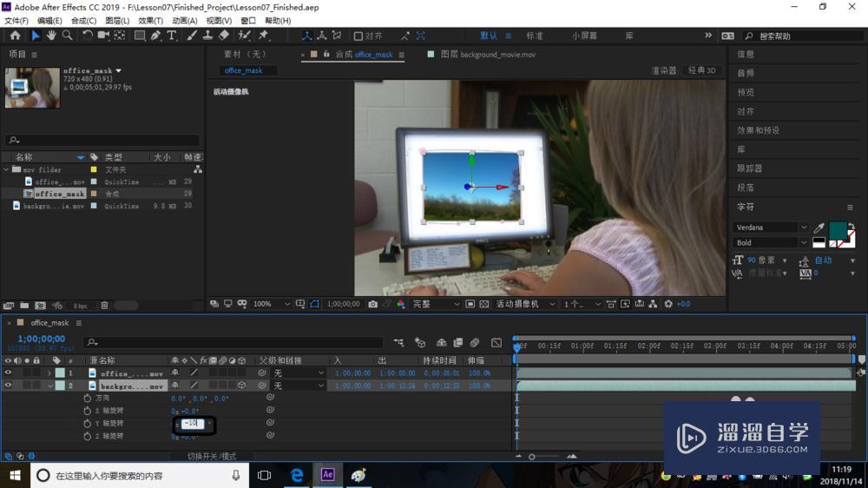Viewport: 868px width, 488px height.
Task: Open the 效果和预设 panel
Action: click(x=758, y=130)
